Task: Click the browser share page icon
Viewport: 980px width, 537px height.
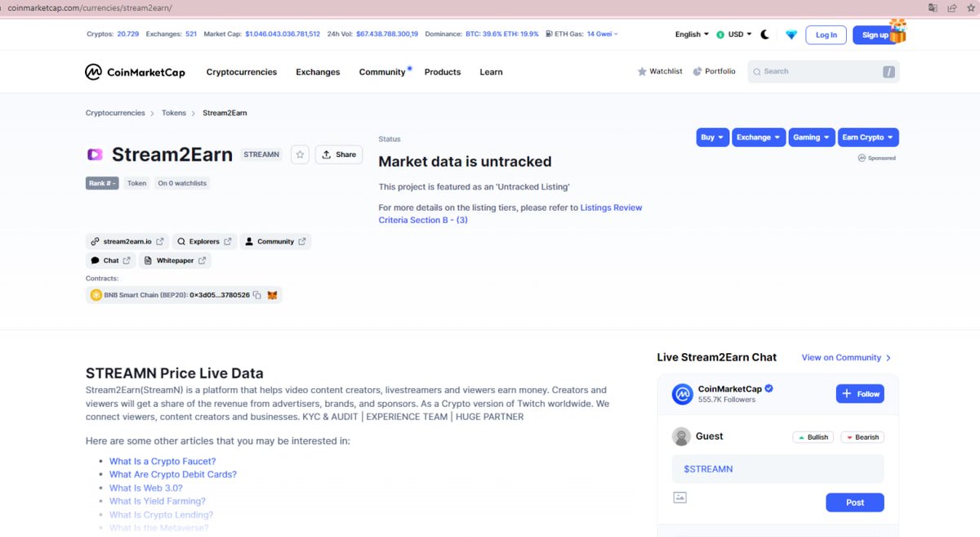Action: 951,7
